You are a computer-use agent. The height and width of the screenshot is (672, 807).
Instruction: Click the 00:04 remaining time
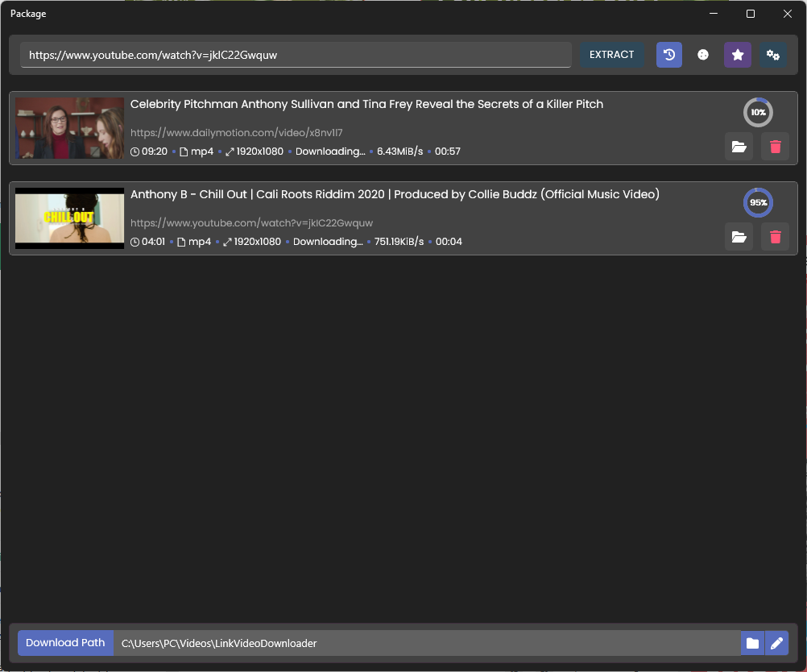pyautogui.click(x=449, y=242)
